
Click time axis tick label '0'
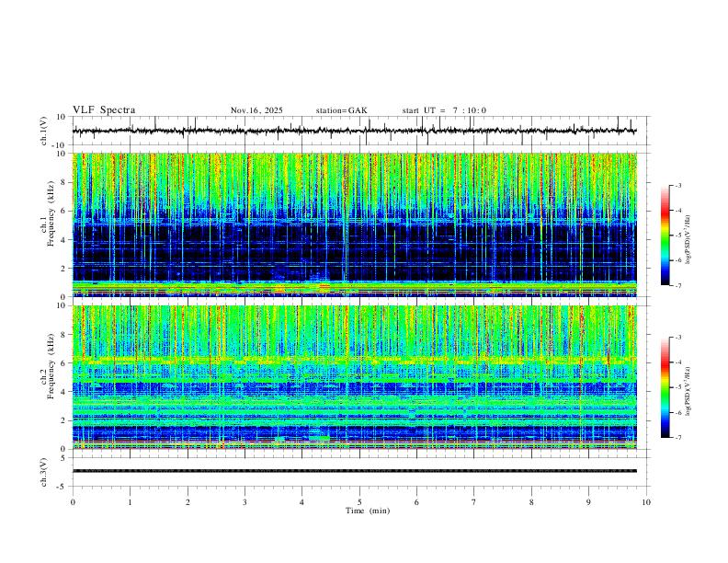pyautogui.click(x=73, y=502)
